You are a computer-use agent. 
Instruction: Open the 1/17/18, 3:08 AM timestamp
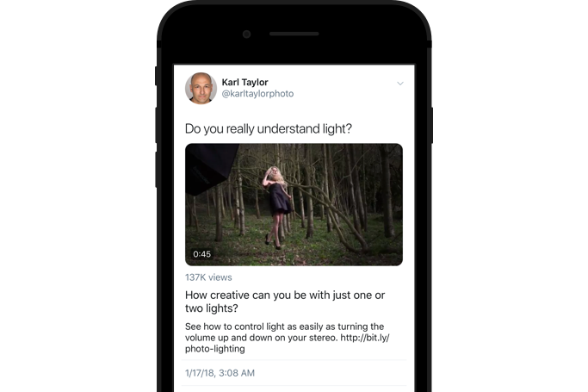[220, 373]
